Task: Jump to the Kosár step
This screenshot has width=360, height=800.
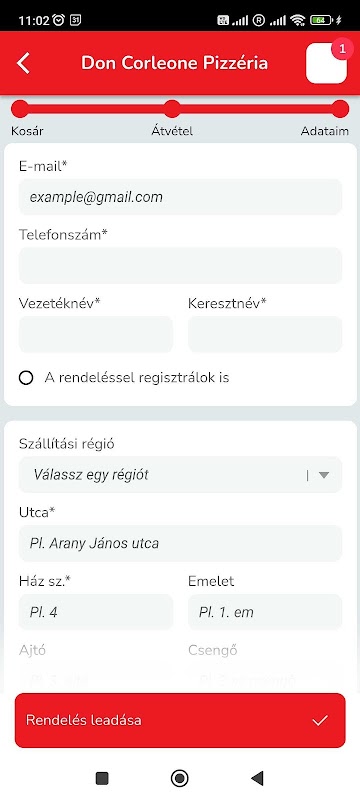Action: click(x=20, y=109)
